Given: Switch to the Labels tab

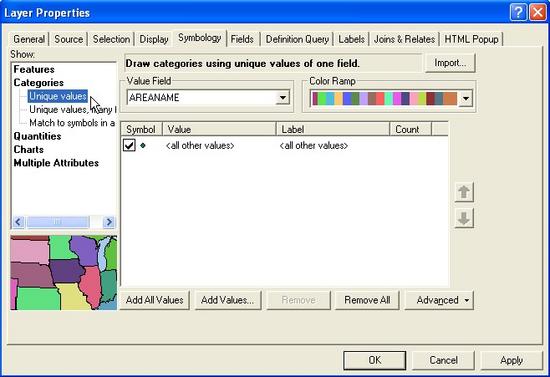Looking at the screenshot, I should (351, 39).
